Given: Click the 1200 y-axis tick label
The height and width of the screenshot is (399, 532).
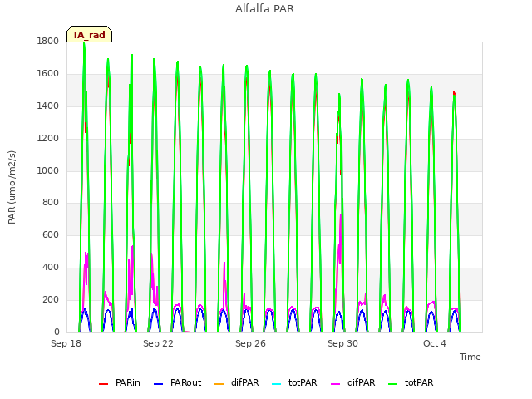Looking at the screenshot, I should click(x=48, y=139).
